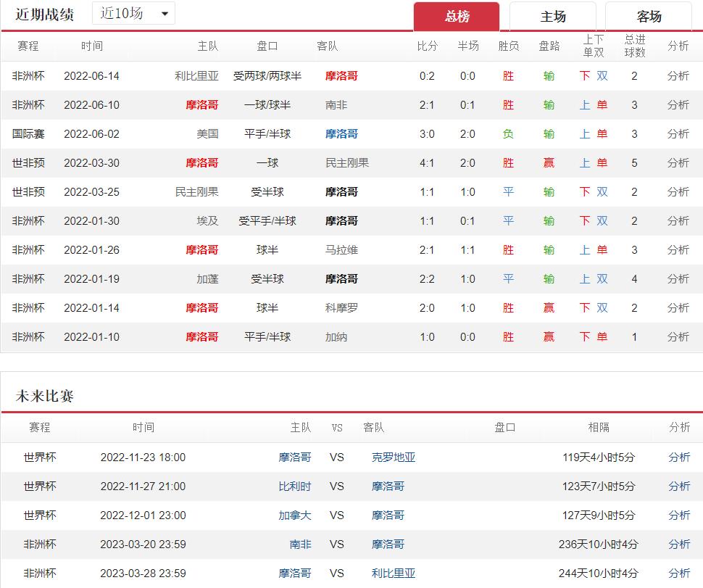Click 马拉维 away team in recent results
The width and height of the screenshot is (703, 588).
[341, 250]
